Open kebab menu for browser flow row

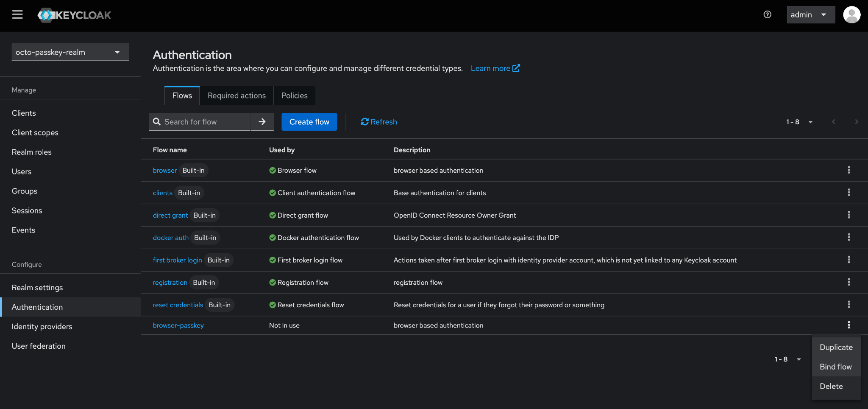tap(849, 170)
